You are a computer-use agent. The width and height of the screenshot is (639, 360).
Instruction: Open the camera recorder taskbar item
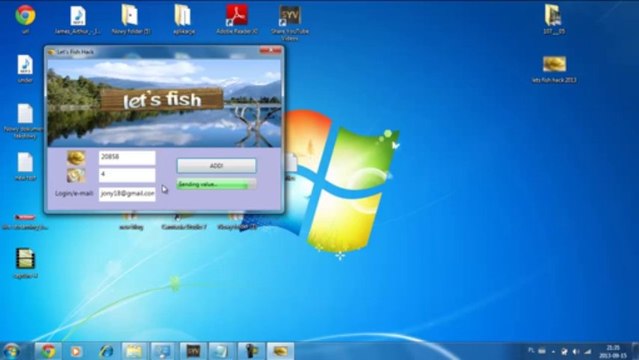(x=251, y=351)
